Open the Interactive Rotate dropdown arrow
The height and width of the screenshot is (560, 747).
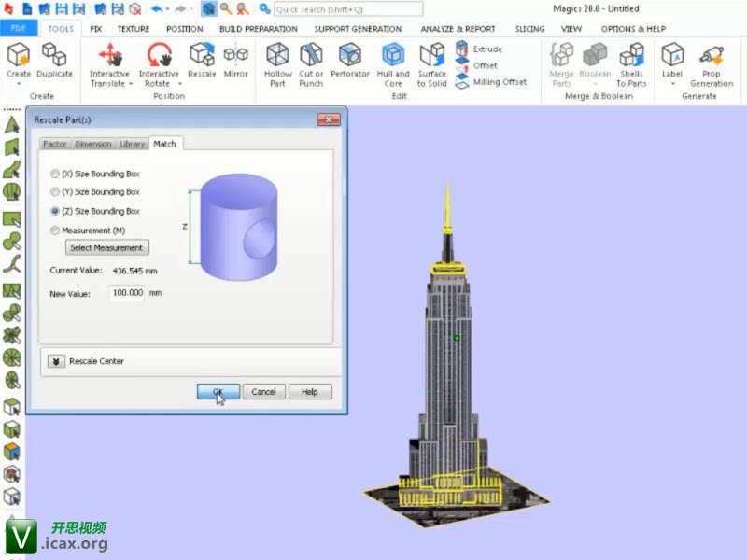tap(180, 84)
